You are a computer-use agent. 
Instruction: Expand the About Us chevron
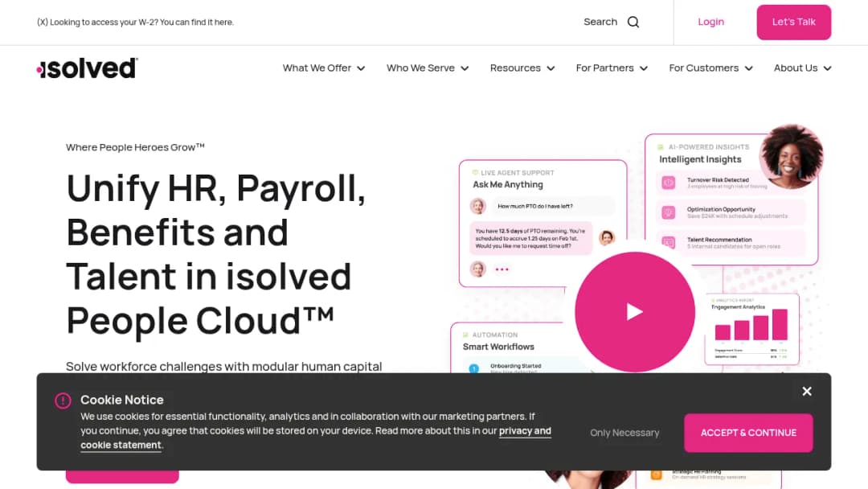tap(828, 68)
